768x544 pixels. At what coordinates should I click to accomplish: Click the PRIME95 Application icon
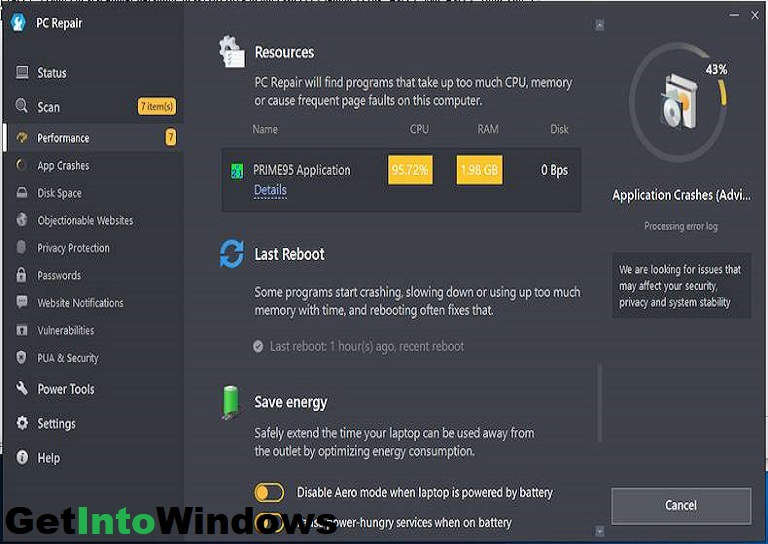tap(237, 171)
